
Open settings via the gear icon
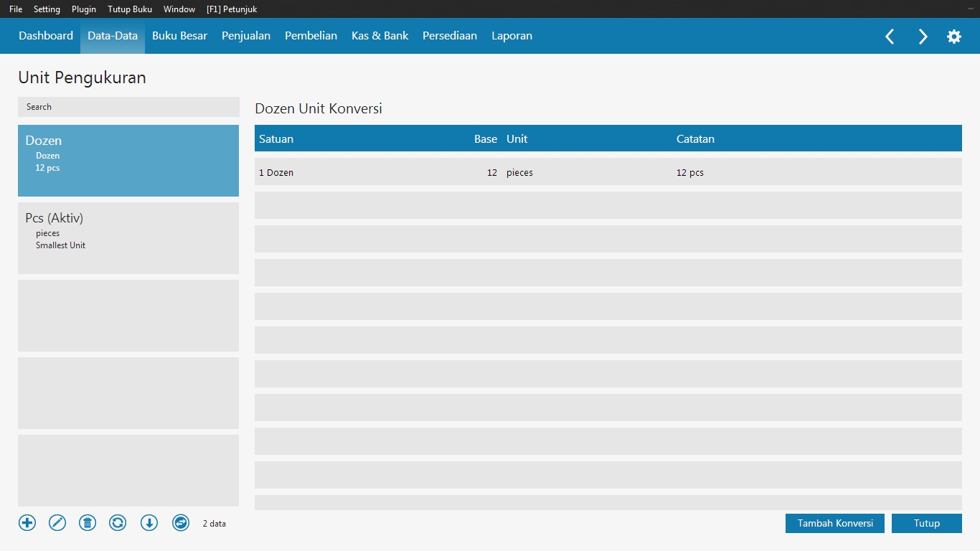point(954,37)
